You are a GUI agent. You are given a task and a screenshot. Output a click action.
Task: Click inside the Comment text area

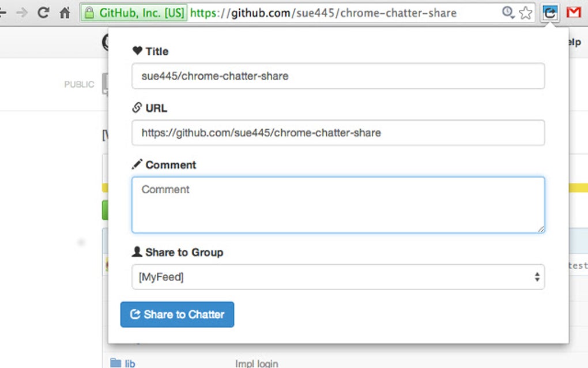tap(338, 204)
